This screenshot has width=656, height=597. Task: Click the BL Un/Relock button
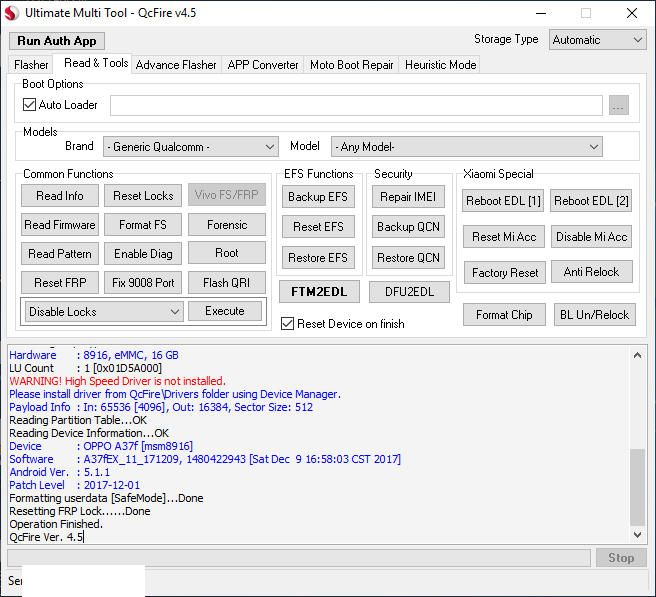pos(594,315)
